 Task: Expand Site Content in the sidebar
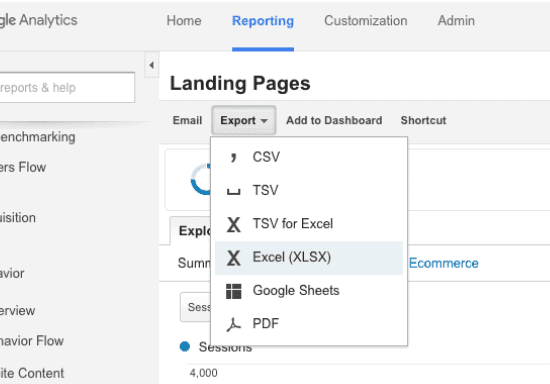point(32,373)
